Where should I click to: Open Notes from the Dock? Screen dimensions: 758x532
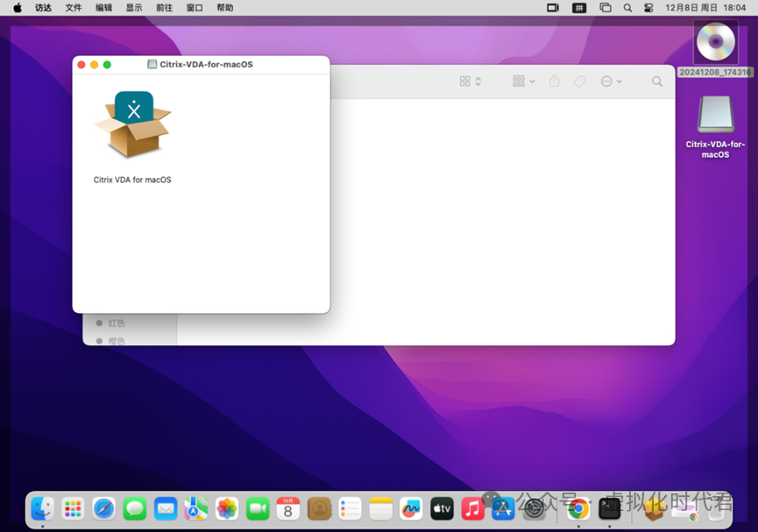[x=381, y=509]
